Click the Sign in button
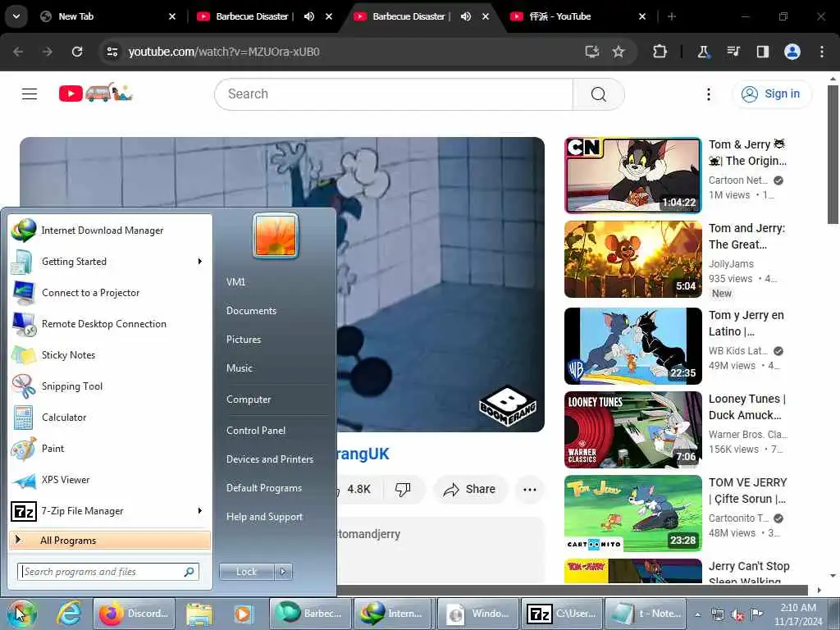840x630 pixels. pos(771,94)
